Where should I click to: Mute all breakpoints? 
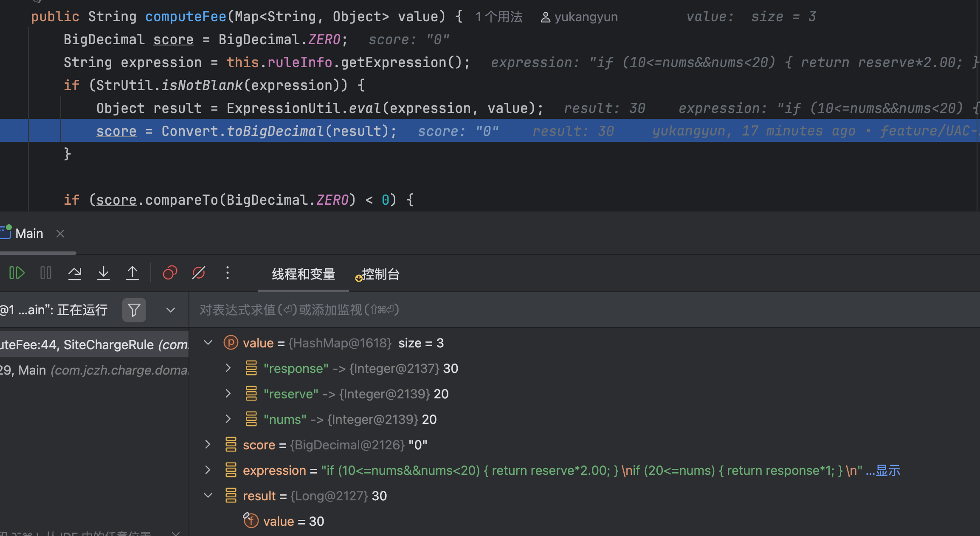(198, 273)
